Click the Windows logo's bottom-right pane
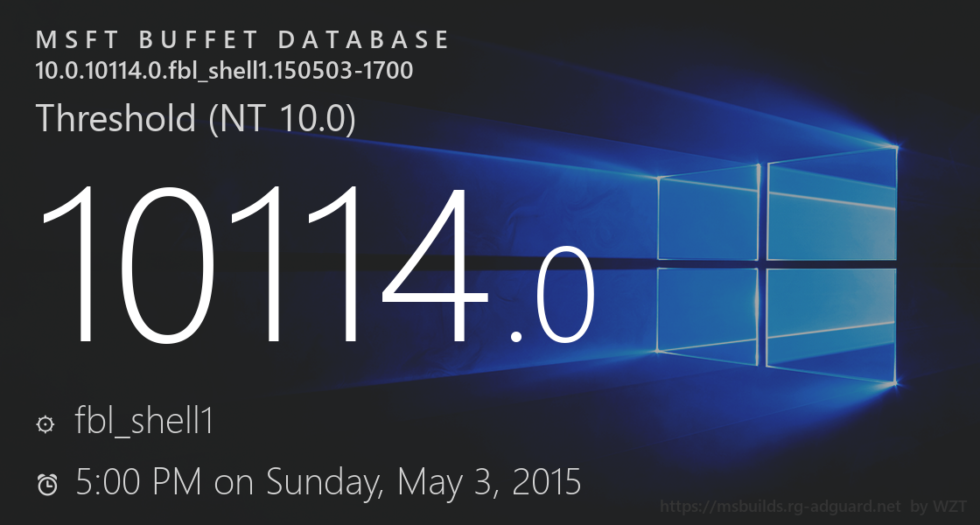The width and height of the screenshot is (980, 525). point(831,322)
